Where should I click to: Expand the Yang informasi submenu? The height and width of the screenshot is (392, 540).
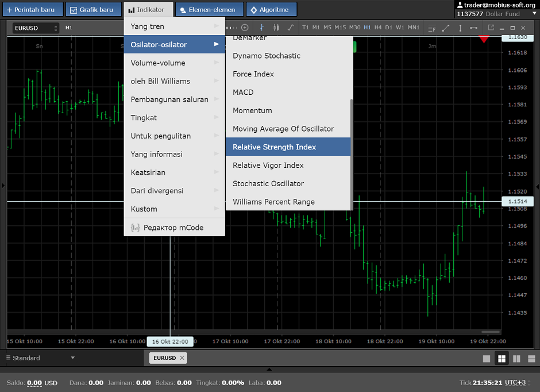pos(174,154)
